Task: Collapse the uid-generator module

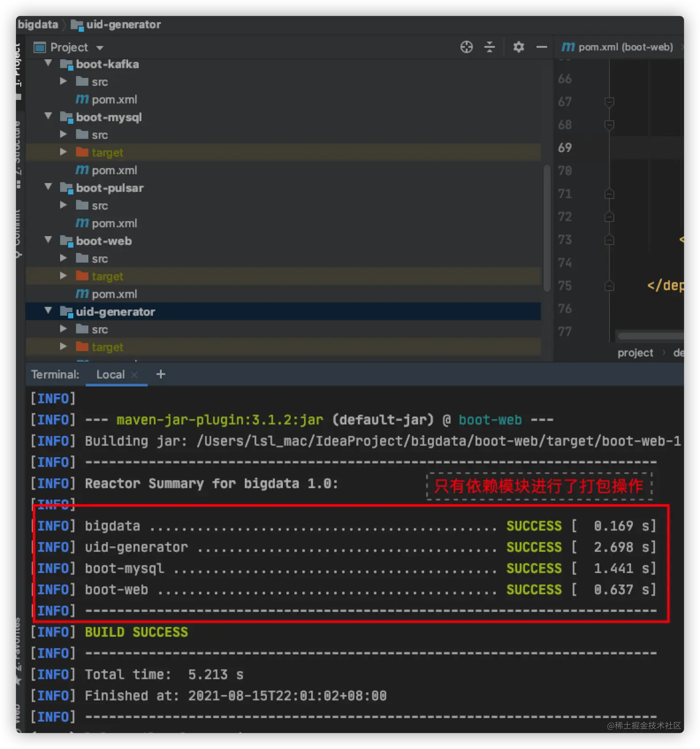Action: pos(48,311)
